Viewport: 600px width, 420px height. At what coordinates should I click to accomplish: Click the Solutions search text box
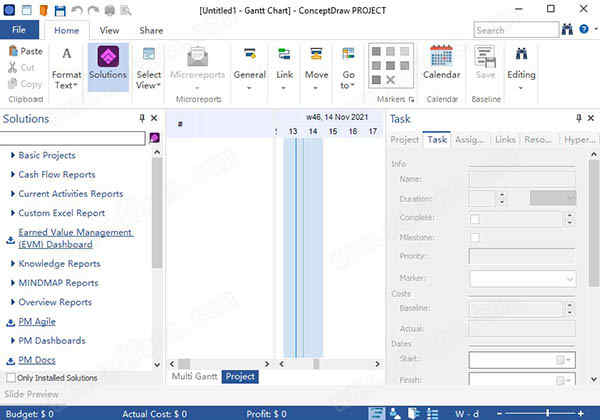click(x=72, y=138)
